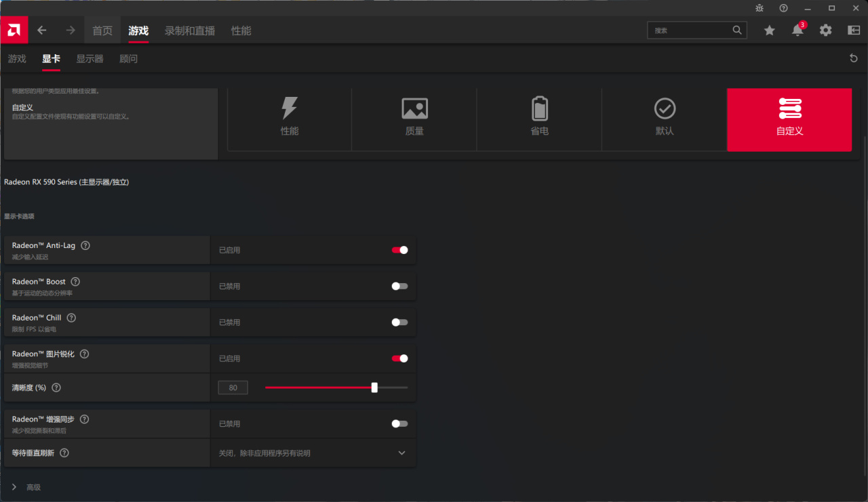This screenshot has width=868, height=502.
Task: Toggle the sidebar panel icon
Action: [854, 30]
